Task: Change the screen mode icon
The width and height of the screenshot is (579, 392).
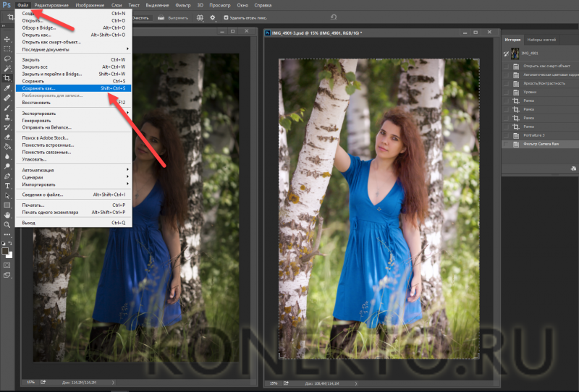Action: click(7, 275)
